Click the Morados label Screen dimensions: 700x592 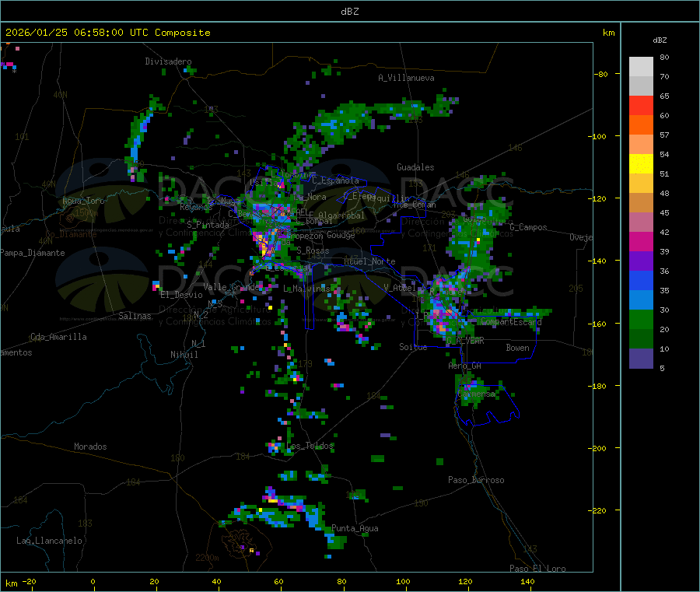90,447
